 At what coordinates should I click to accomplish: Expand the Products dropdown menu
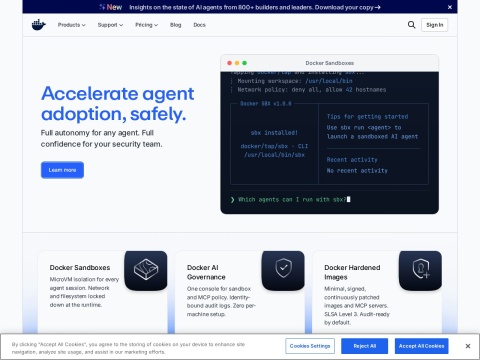click(71, 25)
